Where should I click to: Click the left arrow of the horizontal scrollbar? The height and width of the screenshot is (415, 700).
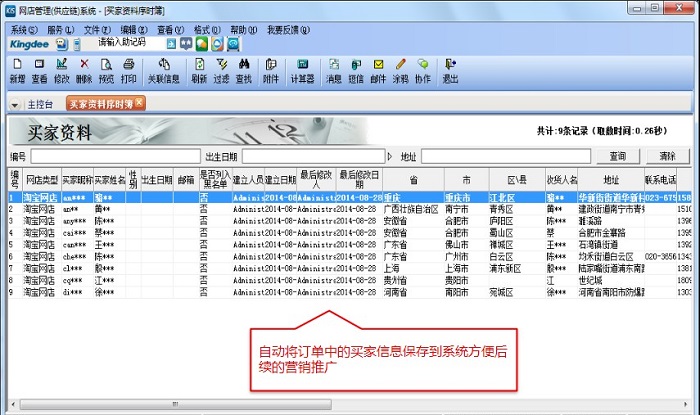(13, 404)
